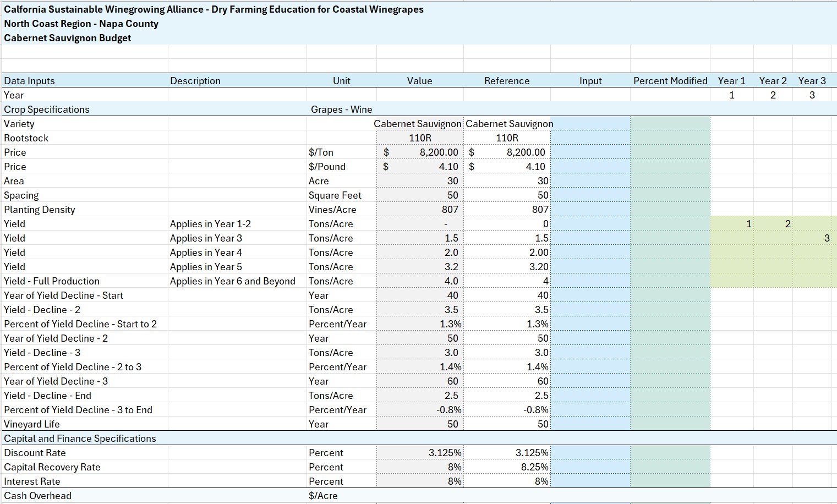Screen dimensions: 837x504
Task: Select the Spacing percent modified green cell
Action: coord(670,195)
